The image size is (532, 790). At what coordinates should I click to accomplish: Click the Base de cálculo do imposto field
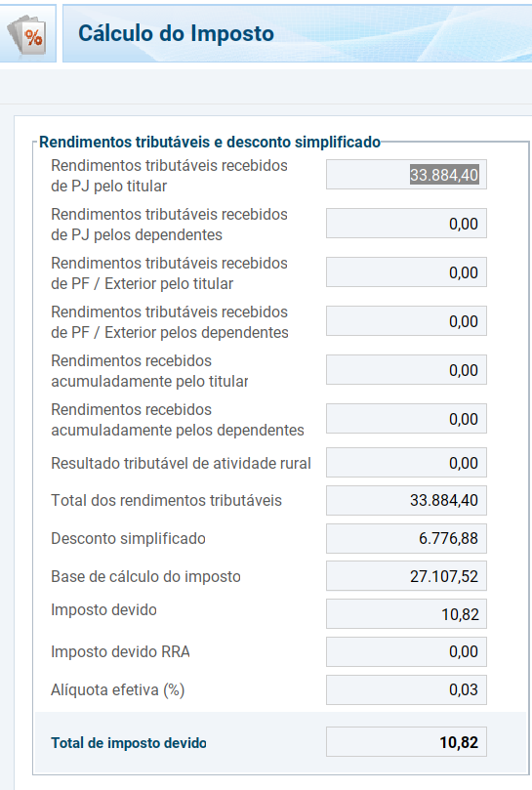[406, 576]
